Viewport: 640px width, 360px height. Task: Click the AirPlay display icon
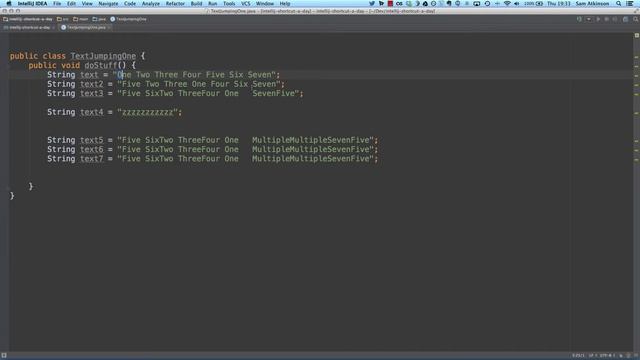point(476,4)
